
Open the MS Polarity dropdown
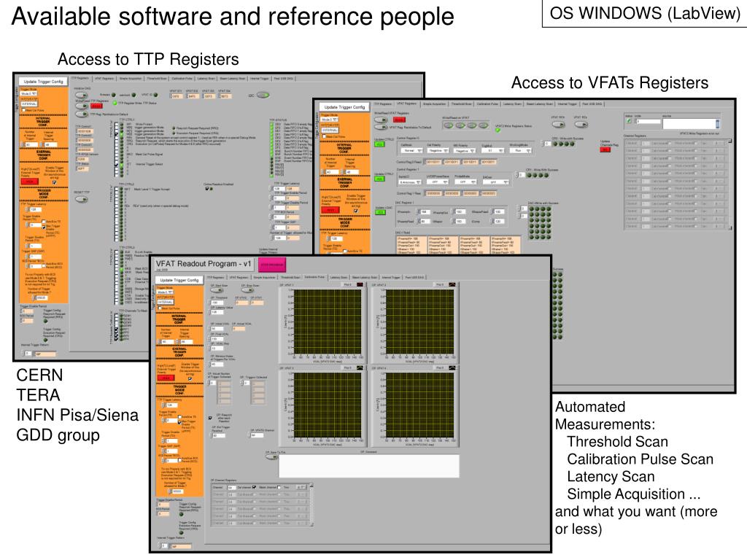(464, 150)
